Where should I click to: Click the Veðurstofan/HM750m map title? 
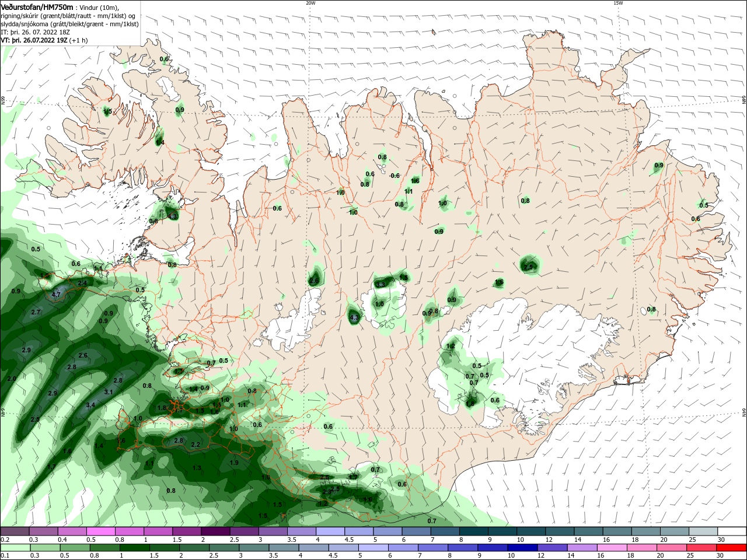point(37,7)
